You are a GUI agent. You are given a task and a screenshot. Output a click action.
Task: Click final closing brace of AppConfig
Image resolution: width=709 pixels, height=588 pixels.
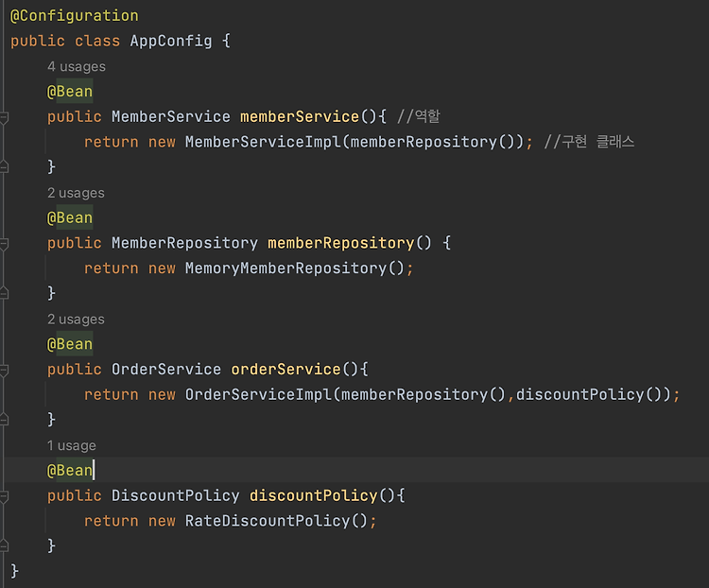(x=14, y=571)
